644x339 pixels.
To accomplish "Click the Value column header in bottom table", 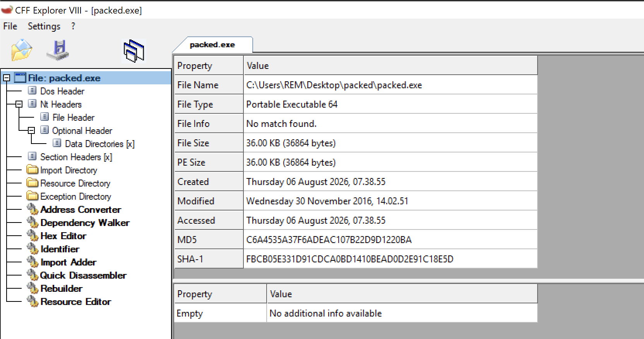I will [x=402, y=294].
